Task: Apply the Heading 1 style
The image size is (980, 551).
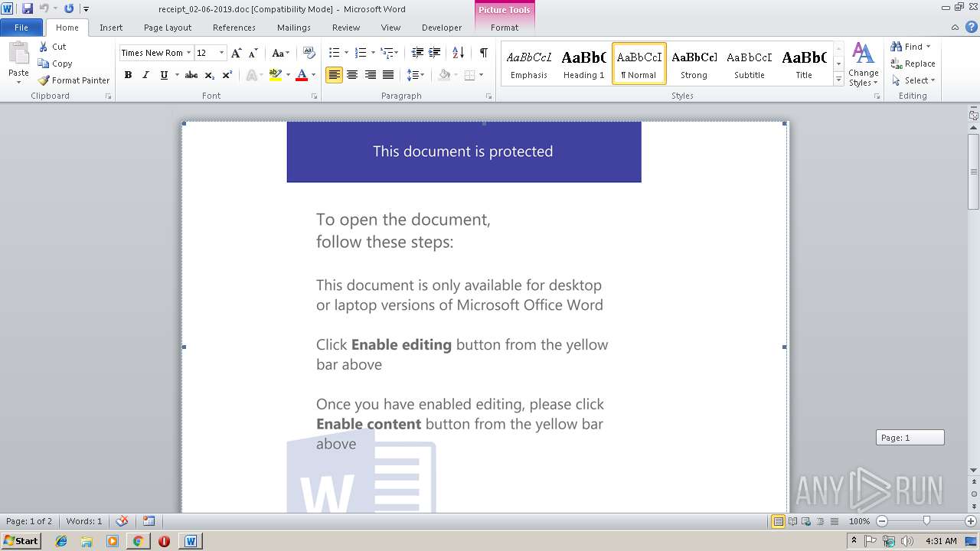Action: pos(583,64)
